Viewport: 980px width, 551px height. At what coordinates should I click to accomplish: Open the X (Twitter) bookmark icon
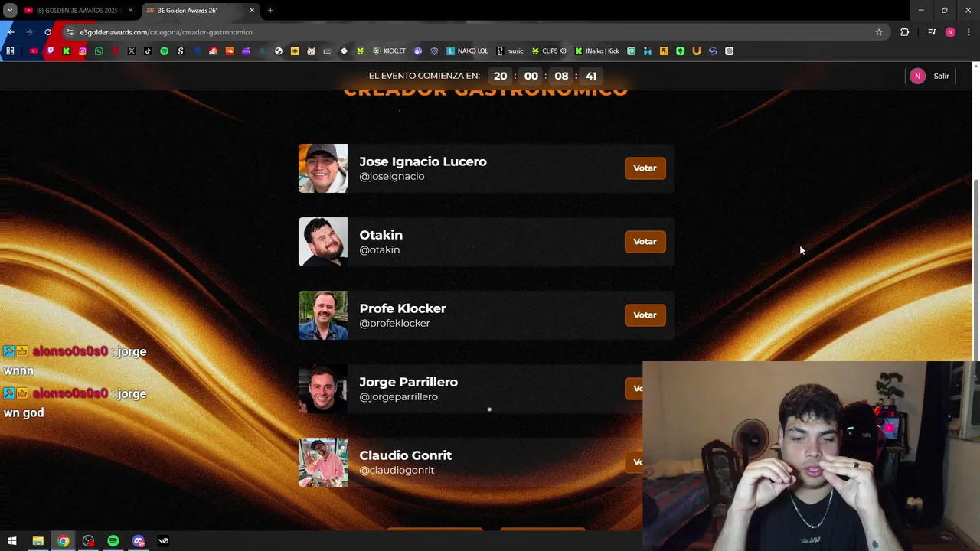[132, 51]
